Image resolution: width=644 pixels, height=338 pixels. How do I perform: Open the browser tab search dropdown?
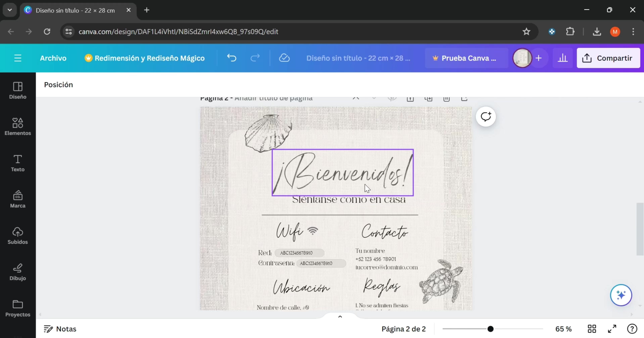coord(10,10)
